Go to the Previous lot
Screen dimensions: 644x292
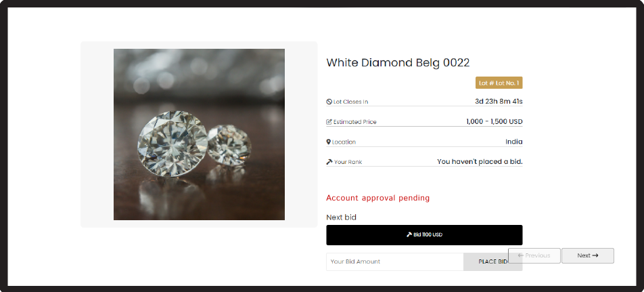coord(534,255)
